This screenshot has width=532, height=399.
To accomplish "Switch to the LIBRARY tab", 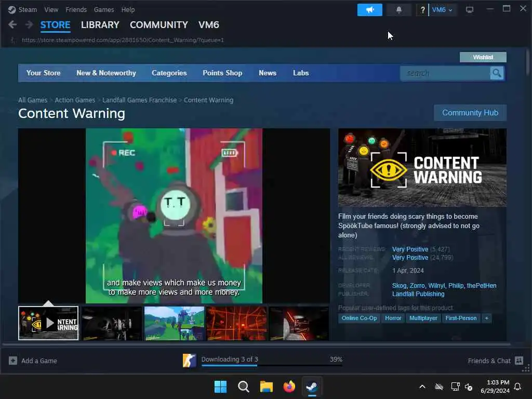I will 100,25.
